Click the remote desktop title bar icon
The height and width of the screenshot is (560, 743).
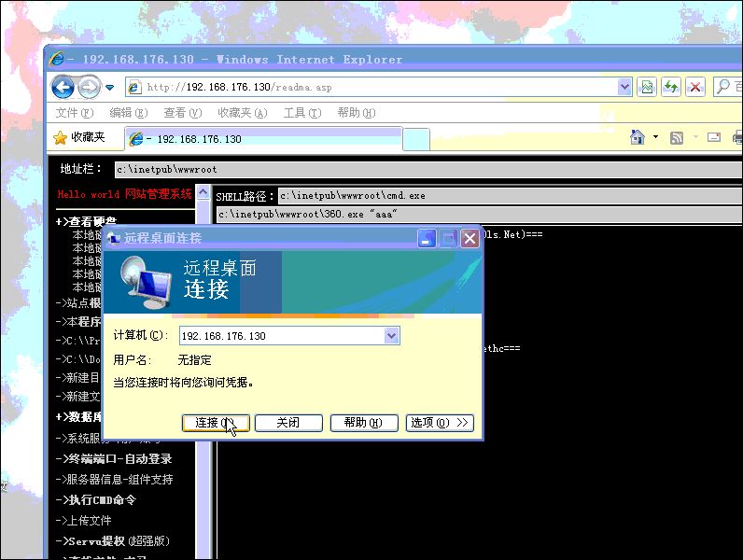[114, 238]
